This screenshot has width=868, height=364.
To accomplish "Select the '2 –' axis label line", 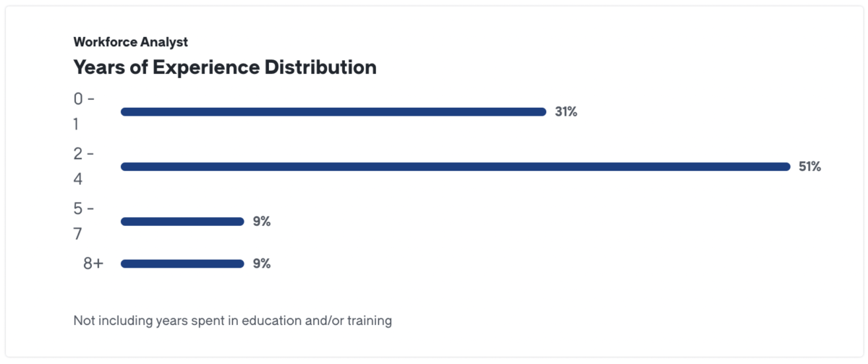I will click(84, 153).
